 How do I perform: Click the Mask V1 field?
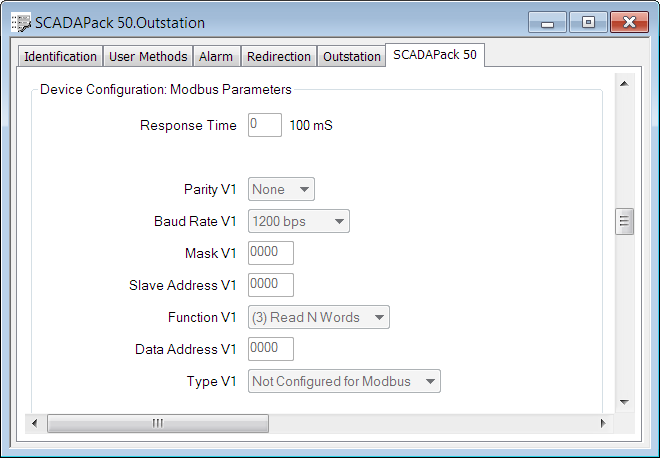tap(271, 253)
